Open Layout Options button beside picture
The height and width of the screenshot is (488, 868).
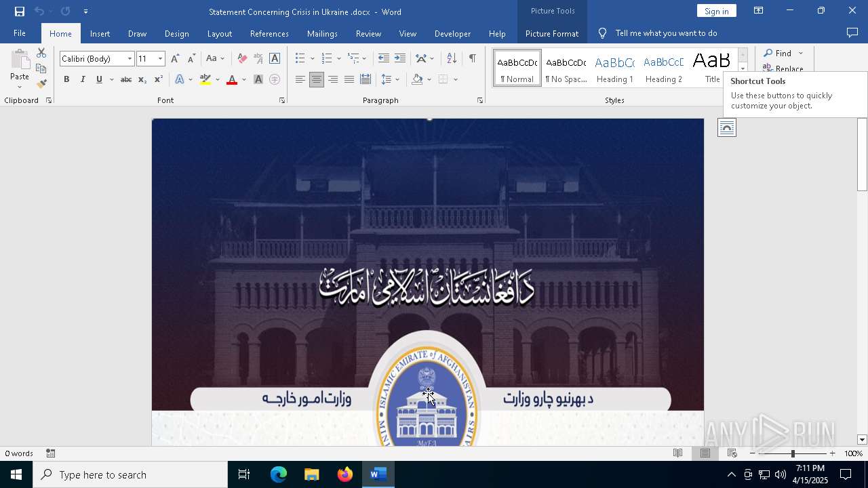point(727,128)
